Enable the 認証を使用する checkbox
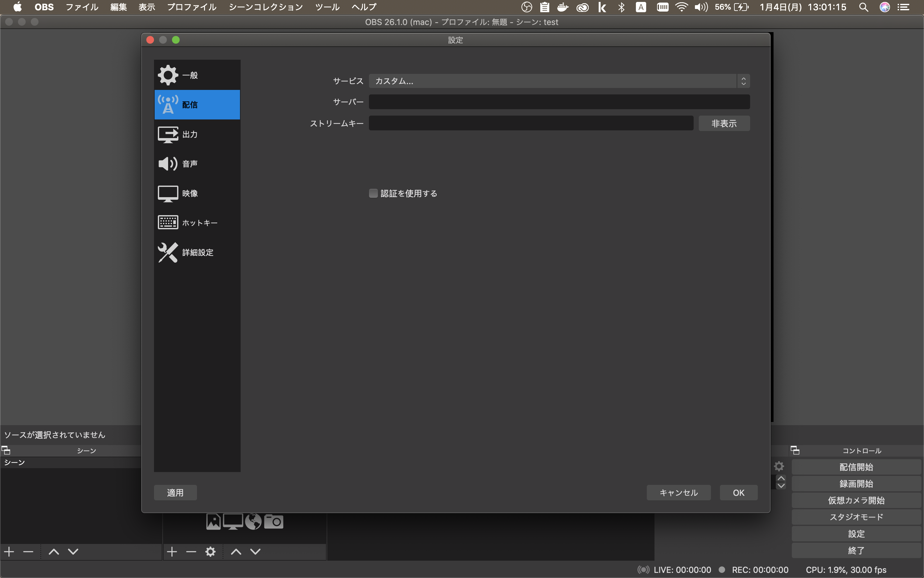924x578 pixels. [373, 193]
